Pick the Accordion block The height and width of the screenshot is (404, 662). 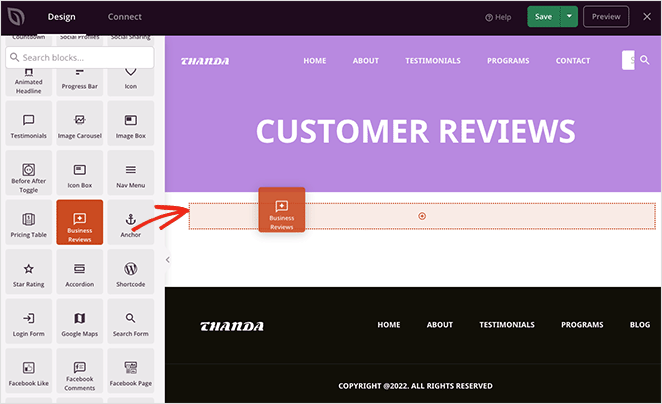coord(79,275)
